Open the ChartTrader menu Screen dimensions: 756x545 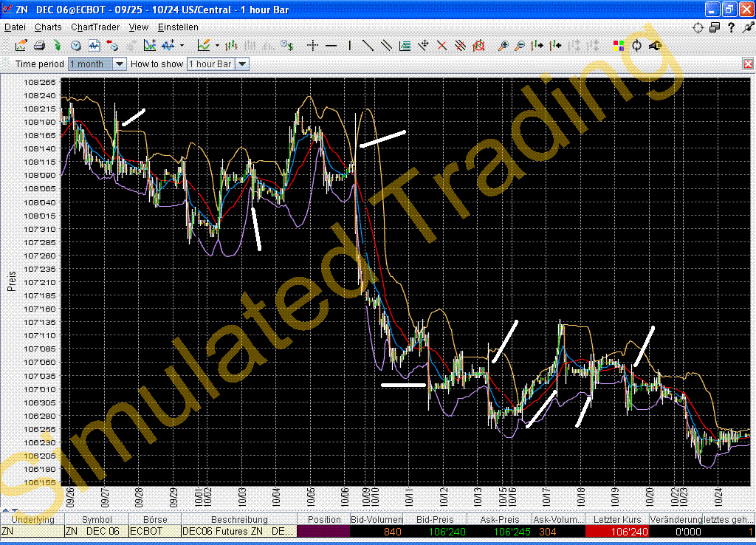95,27
